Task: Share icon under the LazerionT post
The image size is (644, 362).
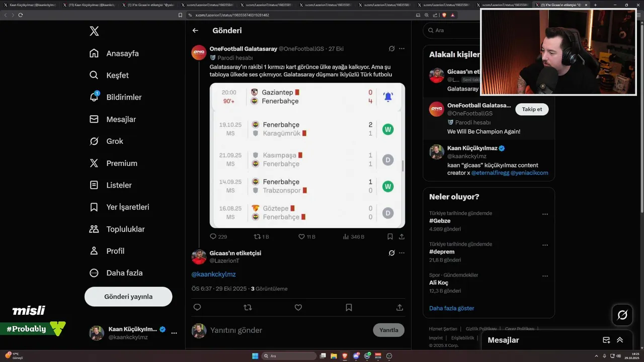Action: [x=399, y=307]
